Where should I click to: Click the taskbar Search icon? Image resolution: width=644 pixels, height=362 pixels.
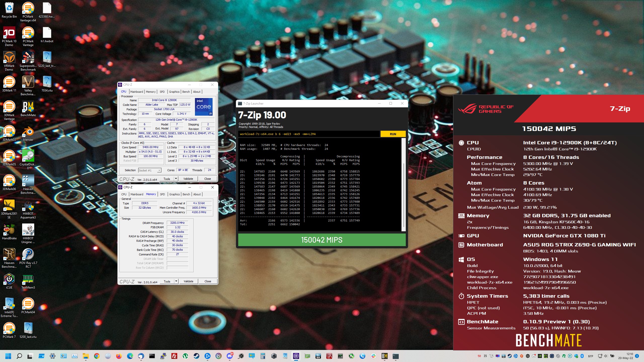[19, 356]
